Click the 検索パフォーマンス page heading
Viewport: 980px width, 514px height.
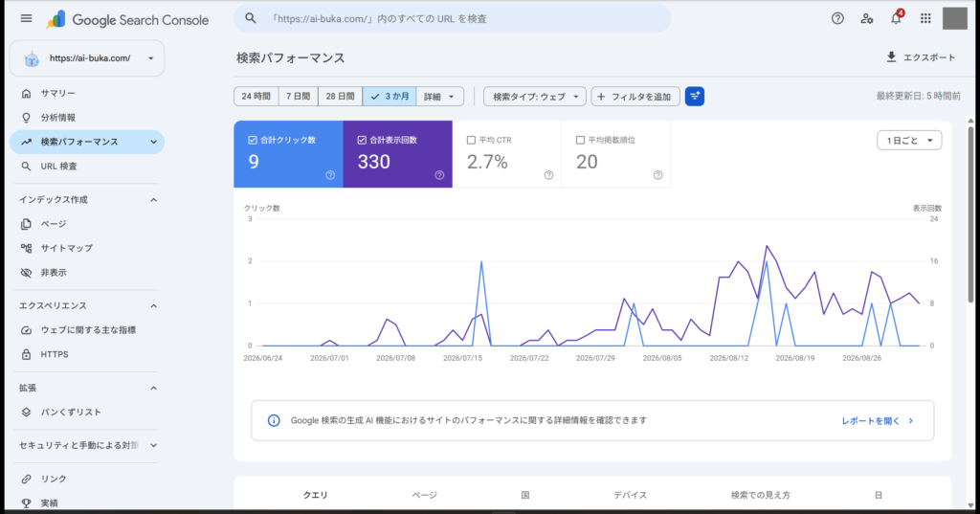tap(291, 58)
